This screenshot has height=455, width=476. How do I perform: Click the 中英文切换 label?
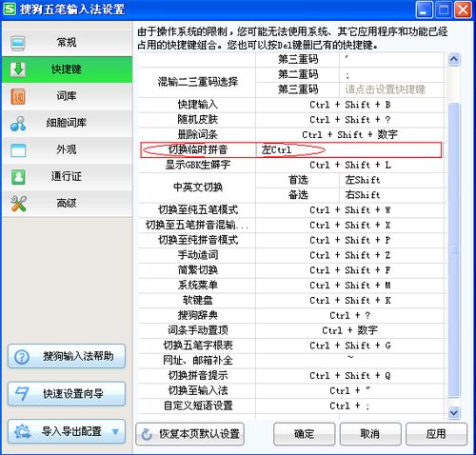pyautogui.click(x=198, y=188)
